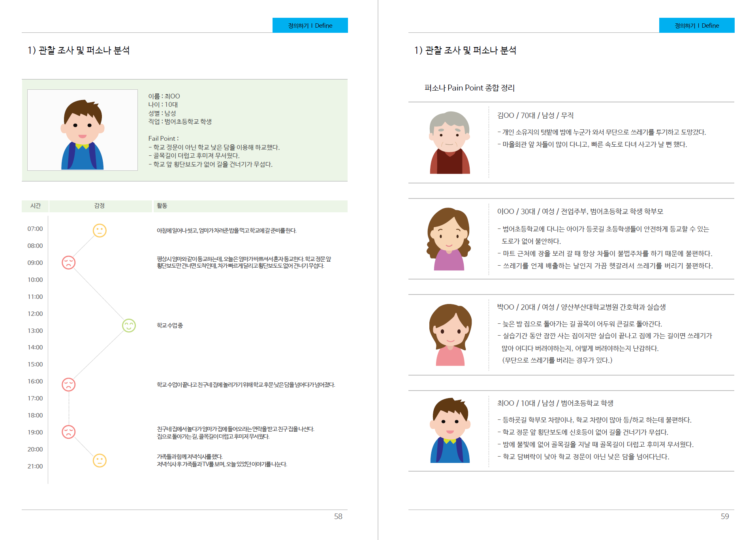This screenshot has width=756, height=540.
Task: Select the sad red face at 09:00
Action: pos(69,262)
